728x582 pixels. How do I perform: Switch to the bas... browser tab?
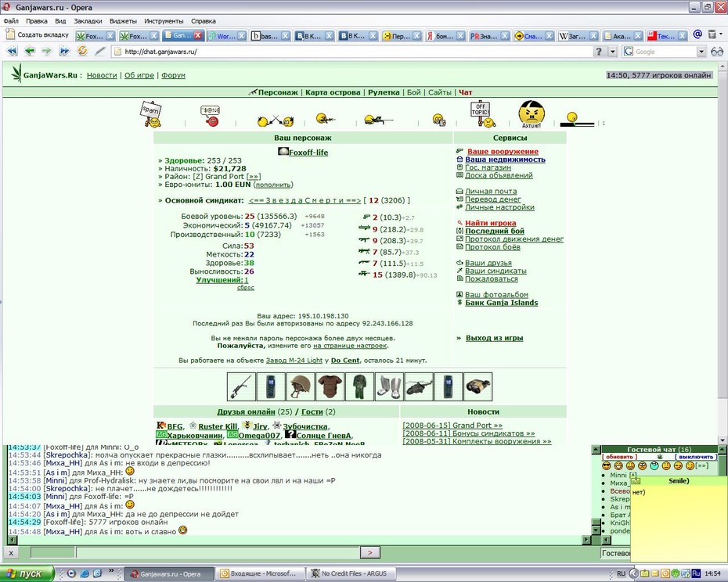point(269,36)
